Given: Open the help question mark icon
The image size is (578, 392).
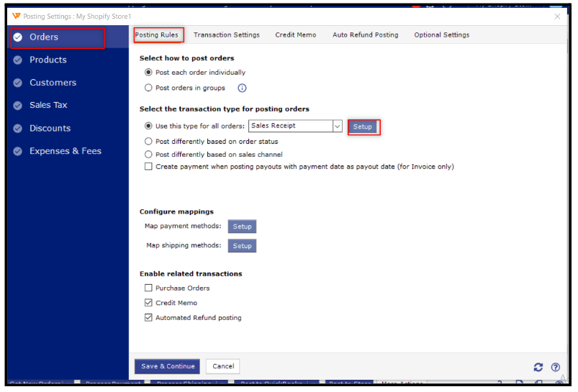Looking at the screenshot, I should coord(556,367).
